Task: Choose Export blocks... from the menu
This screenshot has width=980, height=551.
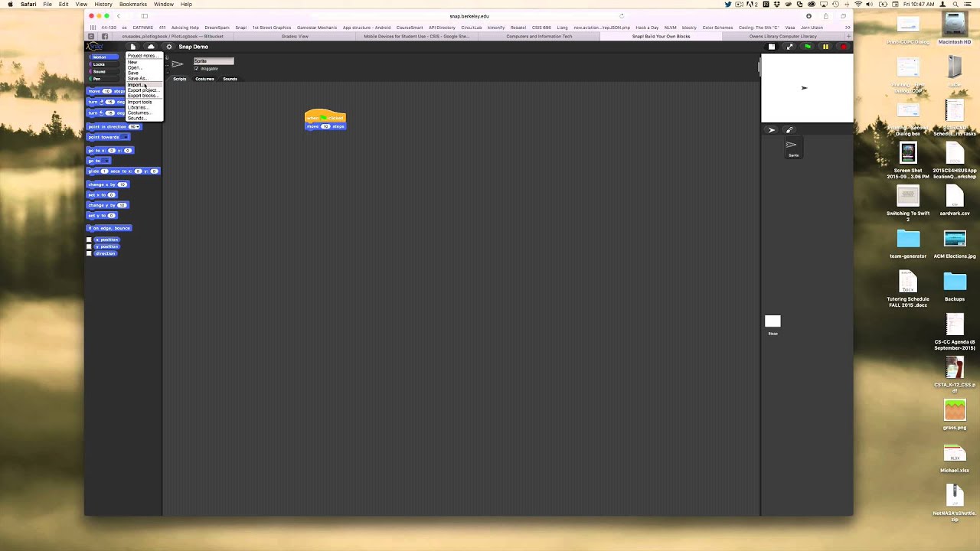Action: 142,96
